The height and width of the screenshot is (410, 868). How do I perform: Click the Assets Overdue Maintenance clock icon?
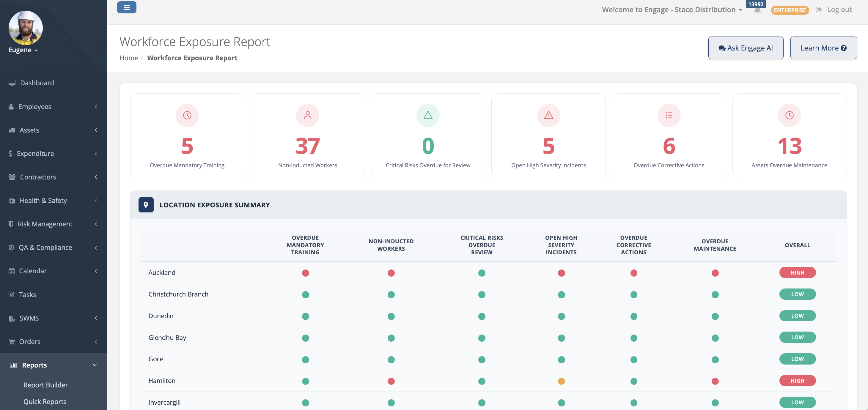(x=789, y=115)
